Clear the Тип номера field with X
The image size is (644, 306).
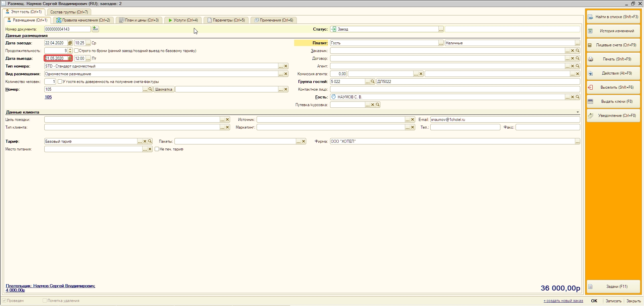pos(286,66)
